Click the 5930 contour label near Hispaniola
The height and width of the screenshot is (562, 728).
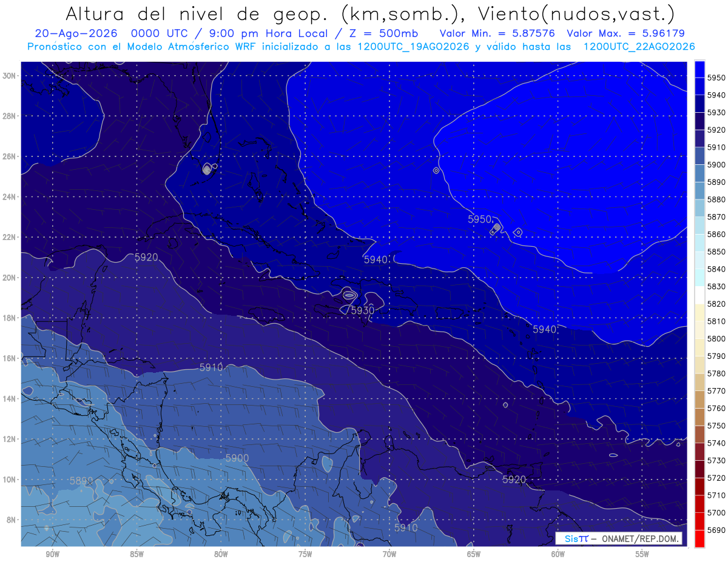[363, 310]
